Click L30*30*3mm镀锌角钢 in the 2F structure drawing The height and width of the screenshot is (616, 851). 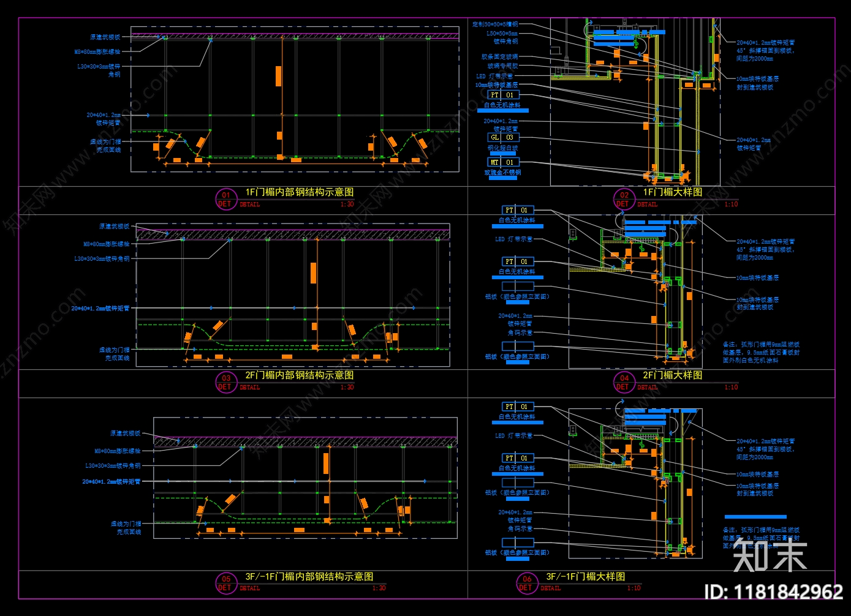point(102,259)
